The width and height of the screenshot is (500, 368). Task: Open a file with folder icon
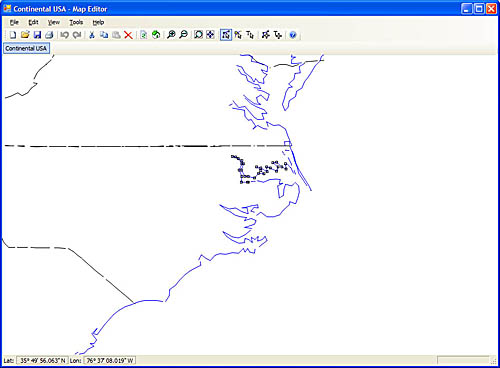click(25, 35)
